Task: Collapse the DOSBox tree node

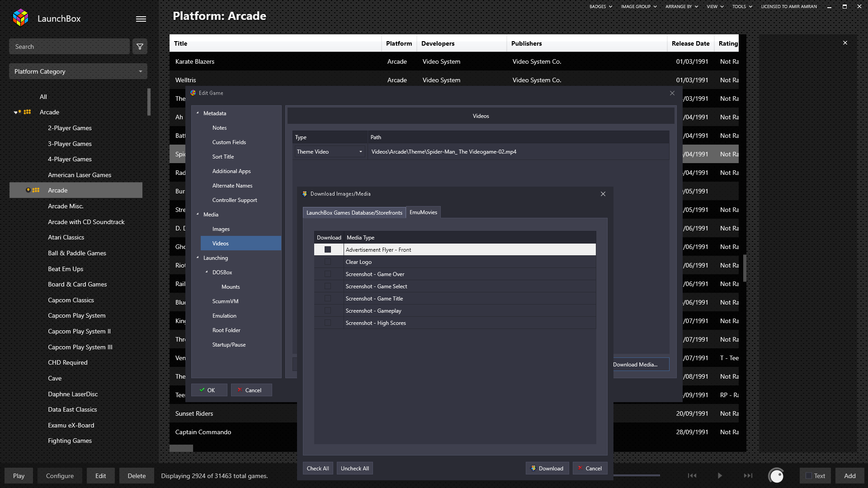Action: (207, 272)
